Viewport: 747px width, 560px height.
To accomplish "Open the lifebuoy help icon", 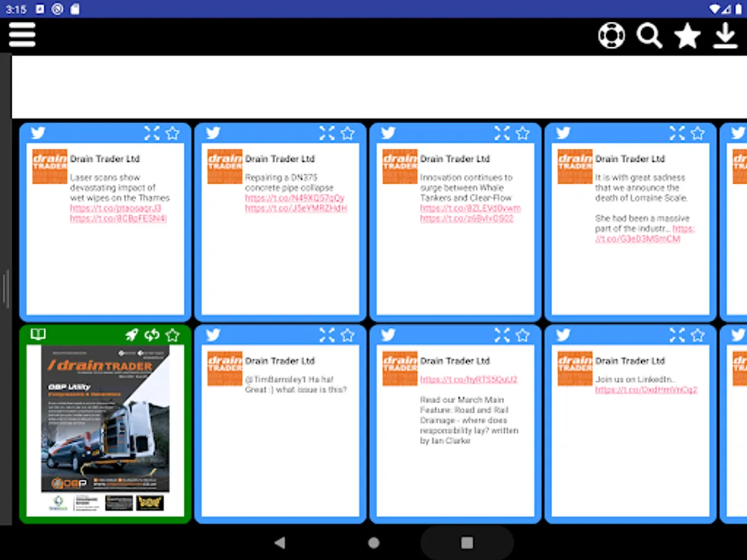I will 611,35.
